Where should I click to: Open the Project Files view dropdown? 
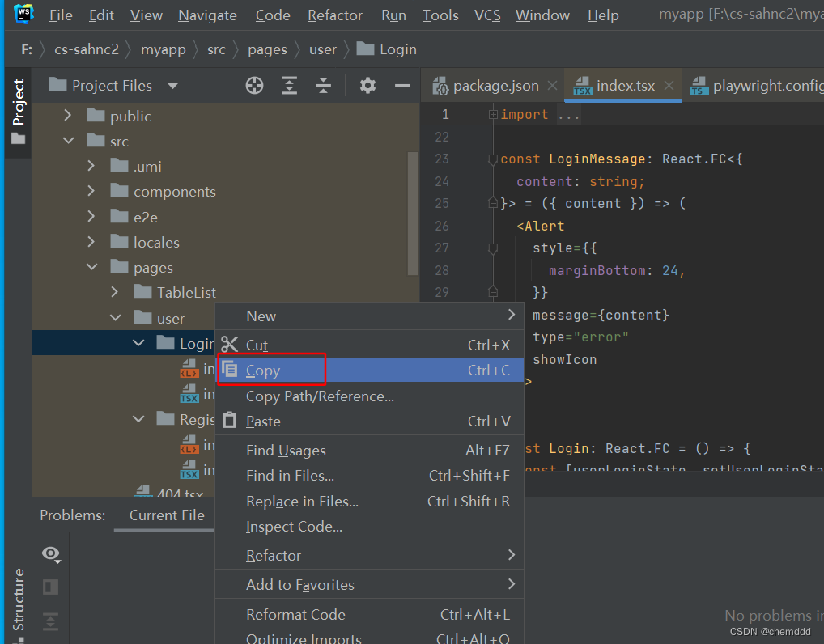click(172, 86)
